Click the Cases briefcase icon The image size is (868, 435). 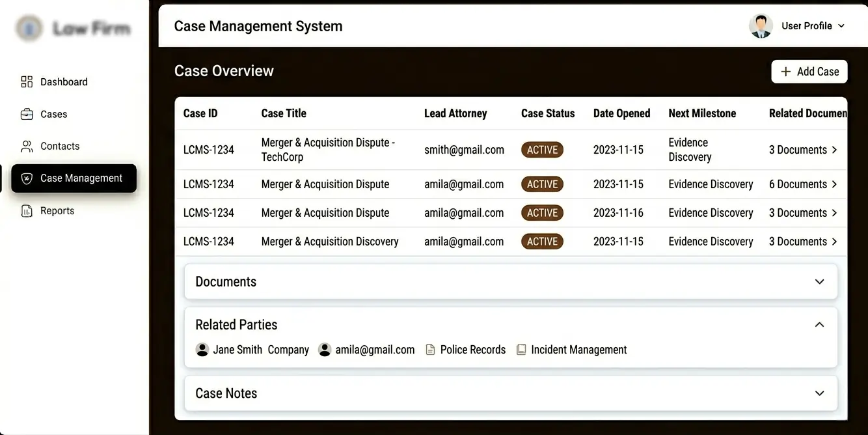pyautogui.click(x=27, y=114)
